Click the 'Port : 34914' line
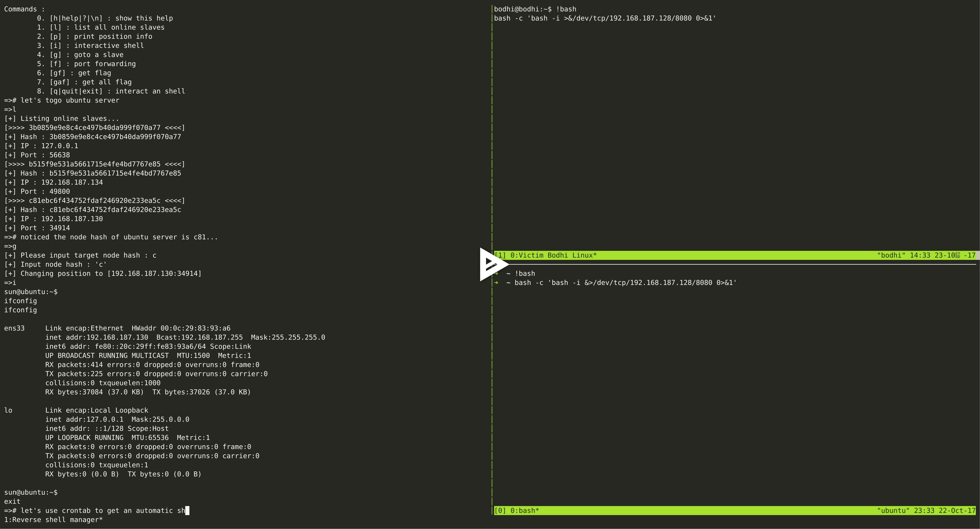This screenshot has height=529, width=980. tap(37, 228)
